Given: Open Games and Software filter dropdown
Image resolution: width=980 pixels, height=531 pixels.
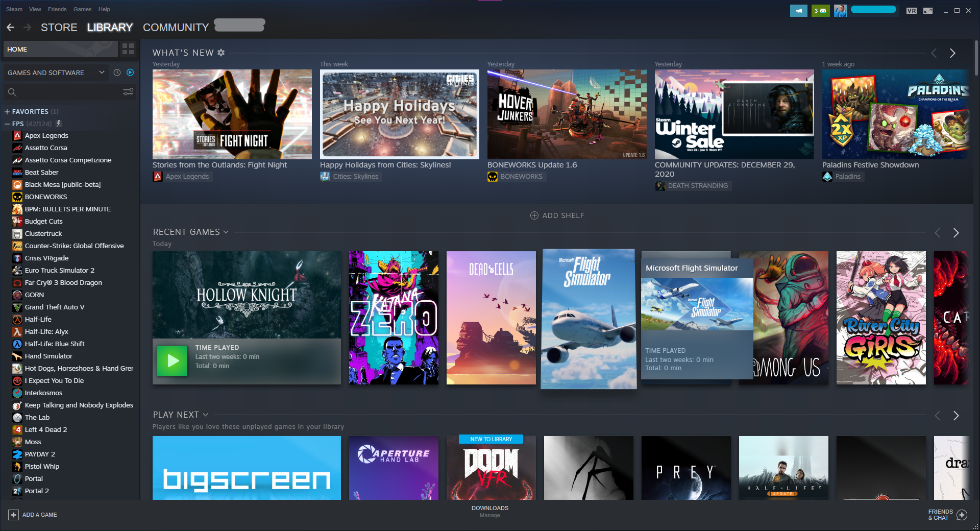Looking at the screenshot, I should point(56,73).
